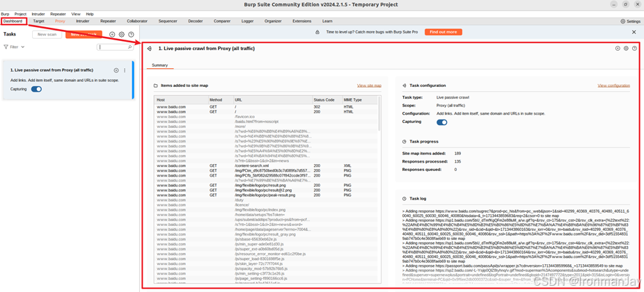The height and width of the screenshot is (292, 644).
Task: Switch to the Proxy tab
Action: [x=60, y=21]
